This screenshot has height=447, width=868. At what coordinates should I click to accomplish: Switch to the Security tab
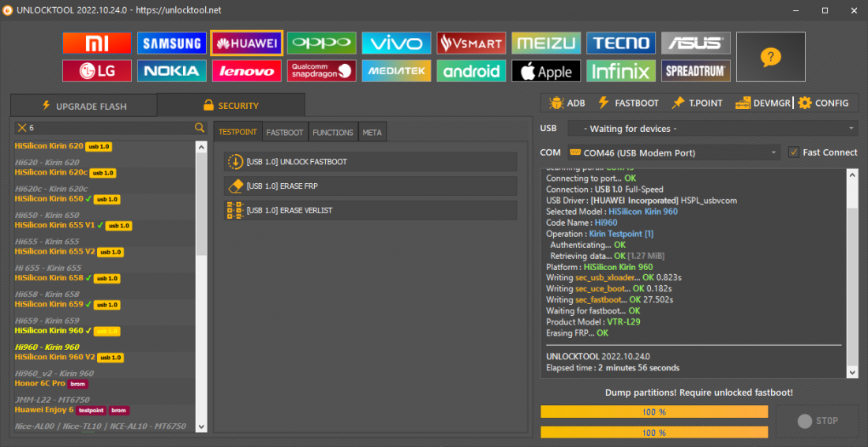tap(231, 105)
